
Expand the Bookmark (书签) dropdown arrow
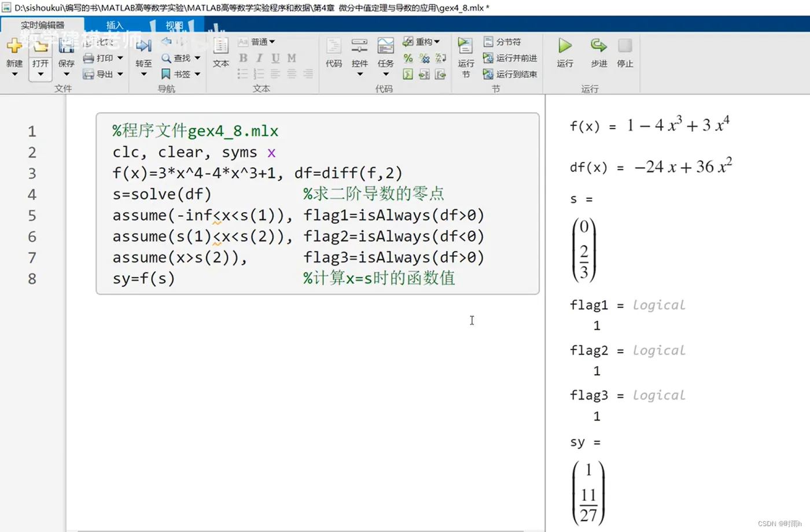pyautogui.click(x=197, y=74)
